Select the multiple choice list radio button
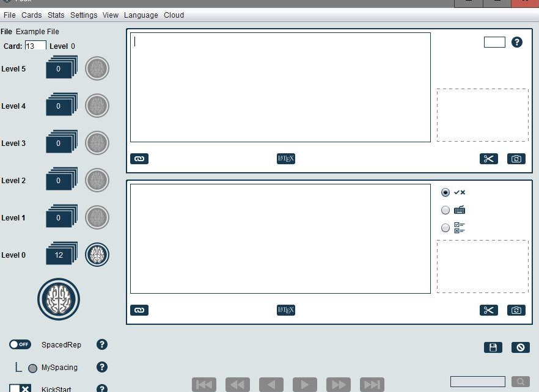Screen dimensions: 539x392 446,228
